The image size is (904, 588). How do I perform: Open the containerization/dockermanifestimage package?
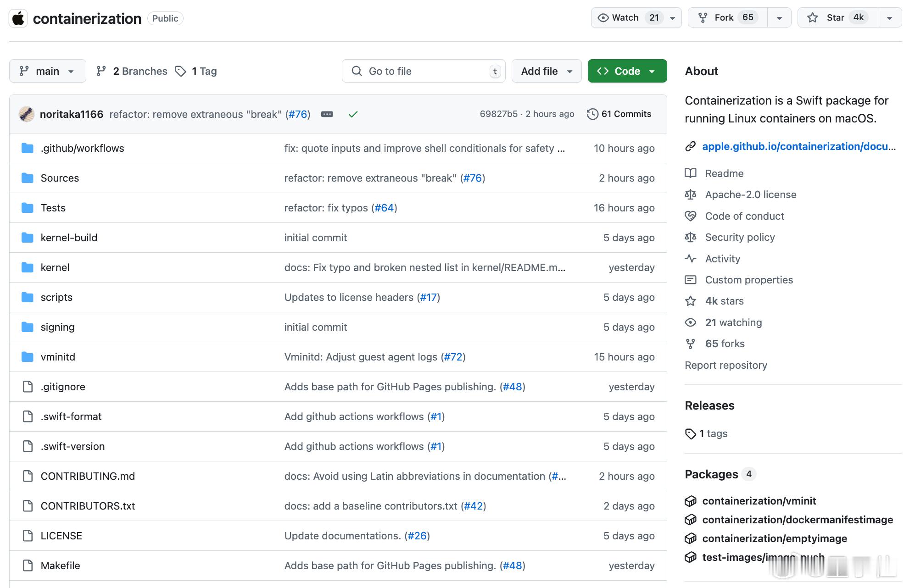798,520
